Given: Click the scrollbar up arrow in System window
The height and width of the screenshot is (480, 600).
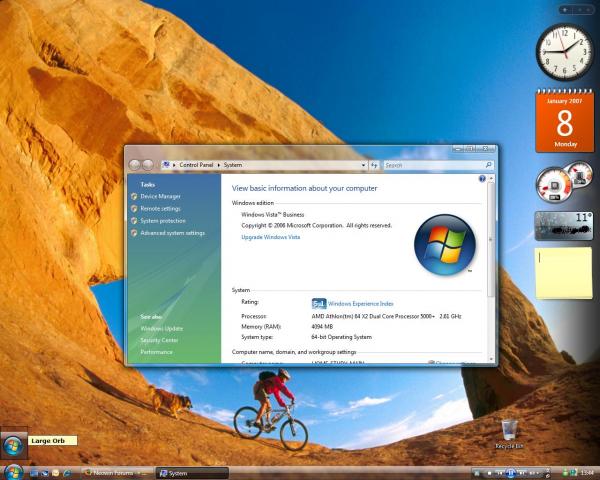Looking at the screenshot, I should (x=491, y=178).
